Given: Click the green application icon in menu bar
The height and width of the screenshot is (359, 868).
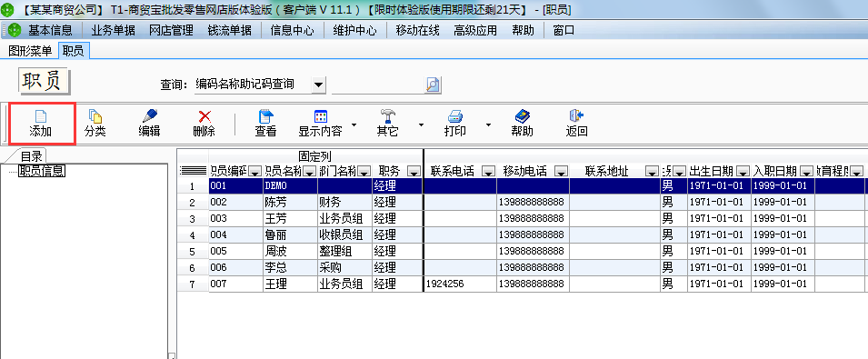Looking at the screenshot, I should coord(15,30).
